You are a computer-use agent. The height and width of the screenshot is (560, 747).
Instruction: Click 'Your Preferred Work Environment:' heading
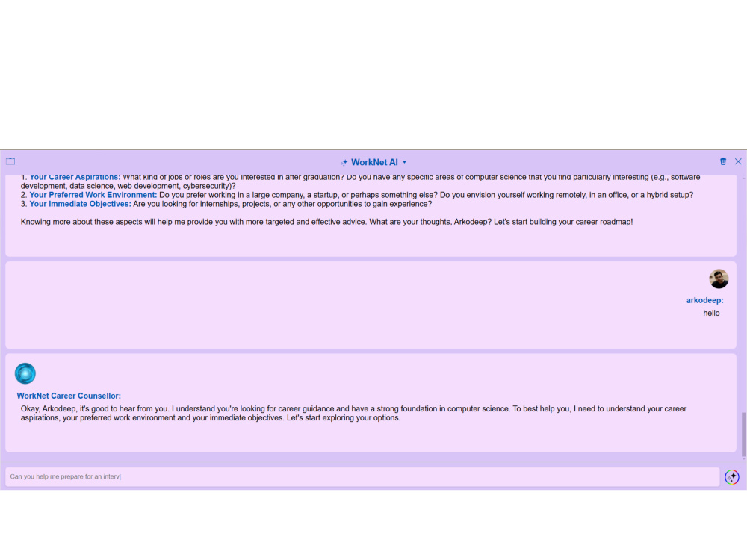[93, 195]
